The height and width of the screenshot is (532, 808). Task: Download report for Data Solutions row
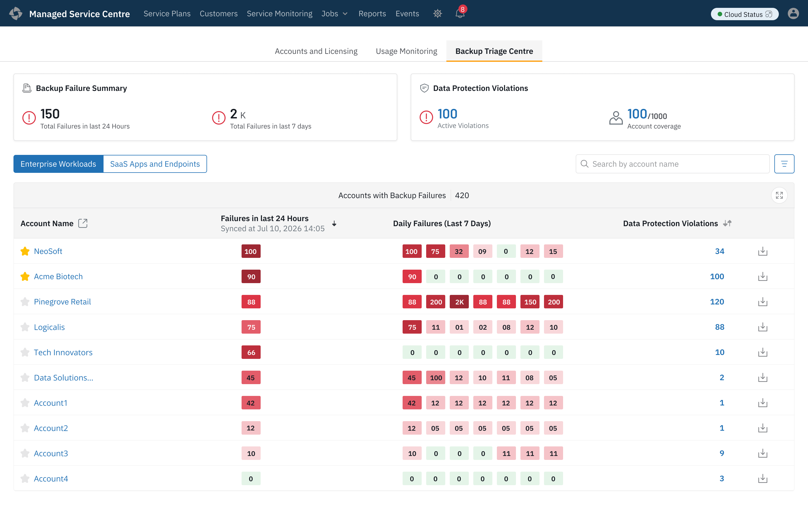tap(763, 377)
